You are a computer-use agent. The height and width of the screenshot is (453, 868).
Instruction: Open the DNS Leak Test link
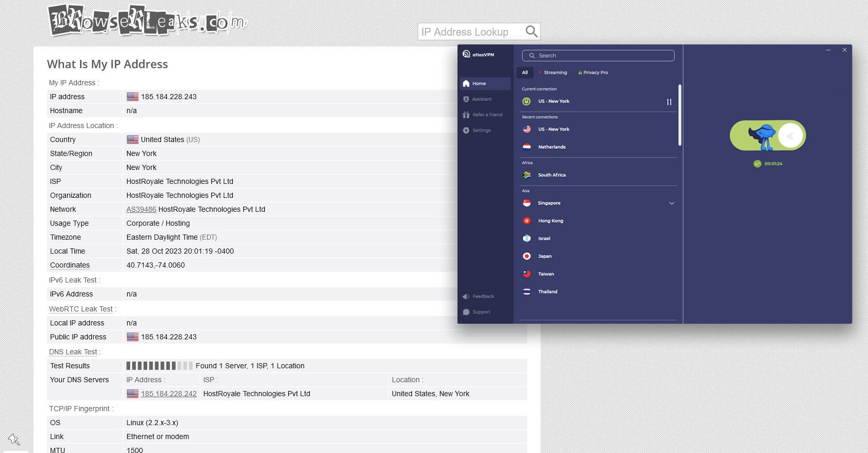coord(73,352)
